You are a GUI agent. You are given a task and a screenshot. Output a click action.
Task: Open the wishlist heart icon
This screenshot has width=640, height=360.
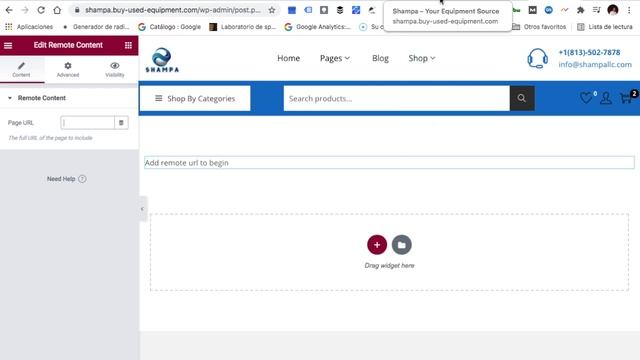click(x=587, y=98)
